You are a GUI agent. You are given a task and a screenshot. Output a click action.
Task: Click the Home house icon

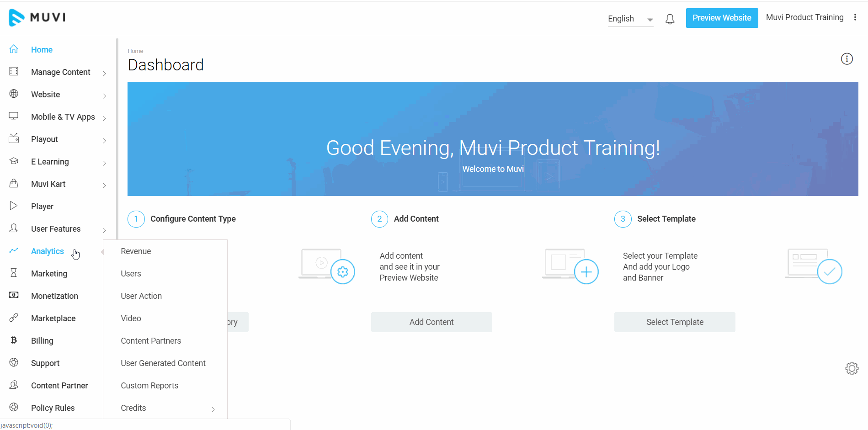point(14,49)
